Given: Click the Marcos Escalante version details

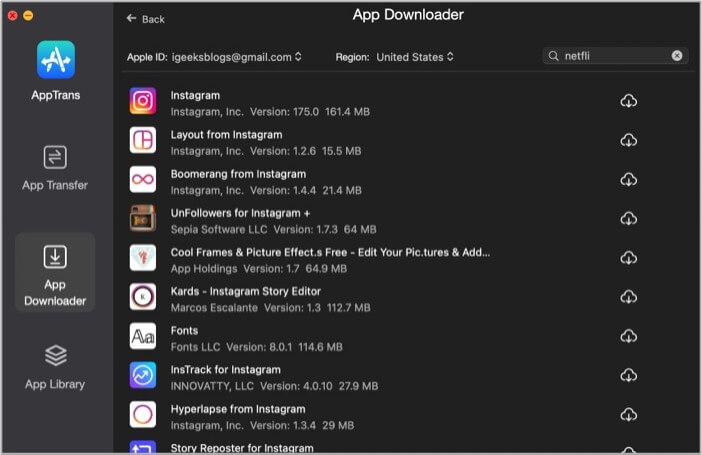Looking at the screenshot, I should point(270,308).
